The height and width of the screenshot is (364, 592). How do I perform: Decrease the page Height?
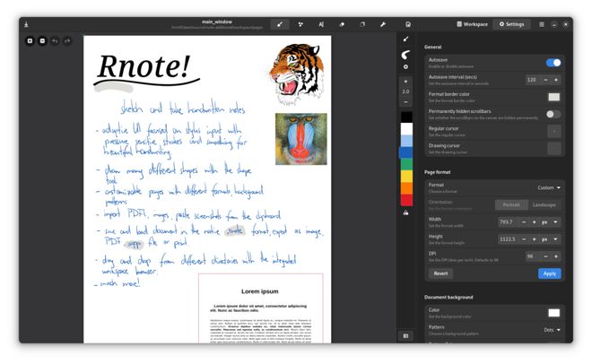click(524, 239)
